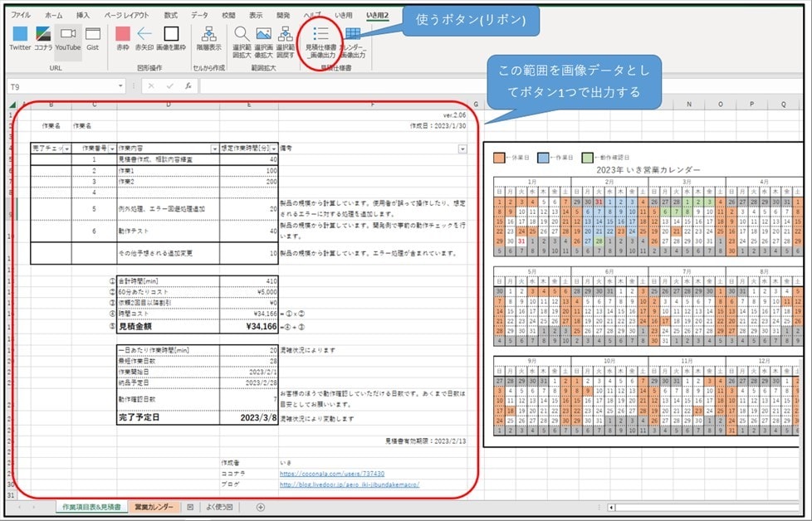This screenshot has width=812, height=521.
Task: Select column Q header
Action: pos(783,105)
